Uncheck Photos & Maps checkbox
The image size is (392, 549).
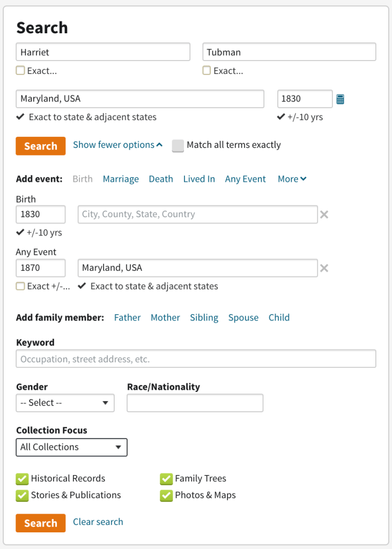166,495
